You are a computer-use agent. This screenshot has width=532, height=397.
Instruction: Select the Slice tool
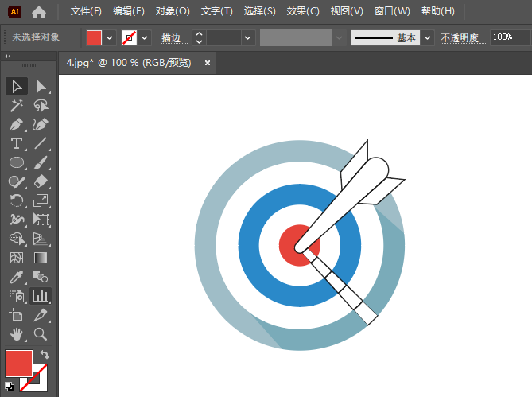pyautogui.click(x=41, y=315)
